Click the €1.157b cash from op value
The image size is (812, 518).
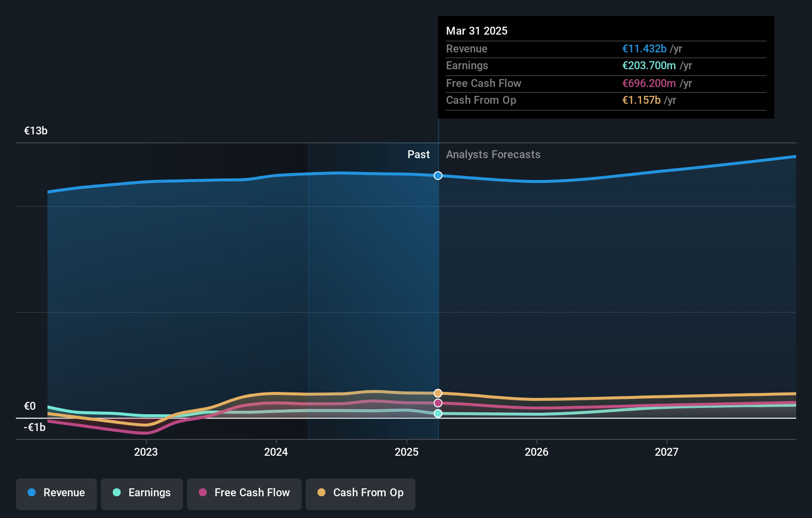(641, 100)
